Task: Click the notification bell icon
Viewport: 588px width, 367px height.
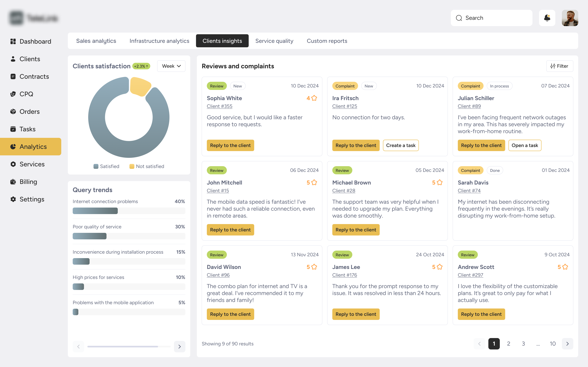Action: (547, 18)
